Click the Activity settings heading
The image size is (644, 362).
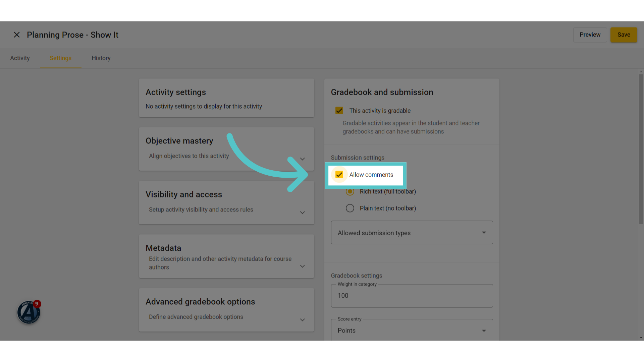click(x=176, y=92)
